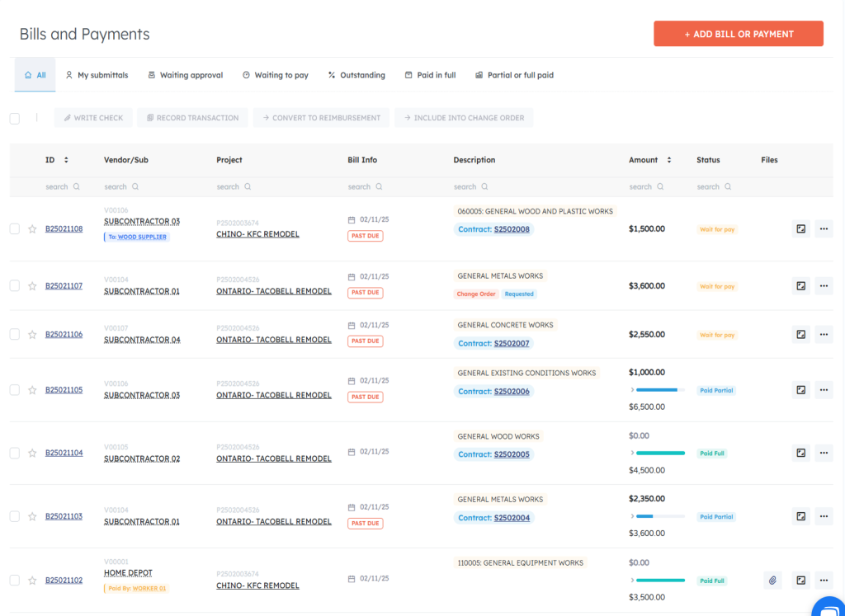Image resolution: width=845 pixels, height=616 pixels.
Task: Check the box for bill B25021108
Action: pyautogui.click(x=15, y=229)
